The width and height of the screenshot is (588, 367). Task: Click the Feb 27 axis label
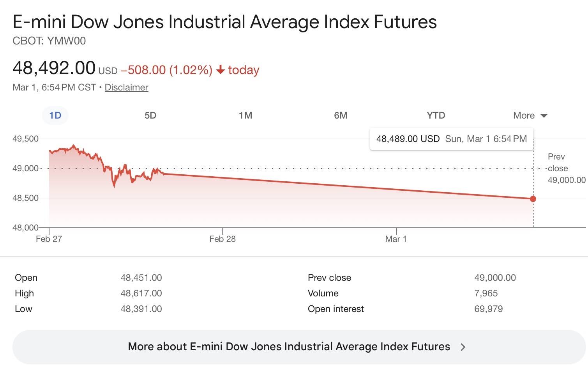pyautogui.click(x=49, y=239)
